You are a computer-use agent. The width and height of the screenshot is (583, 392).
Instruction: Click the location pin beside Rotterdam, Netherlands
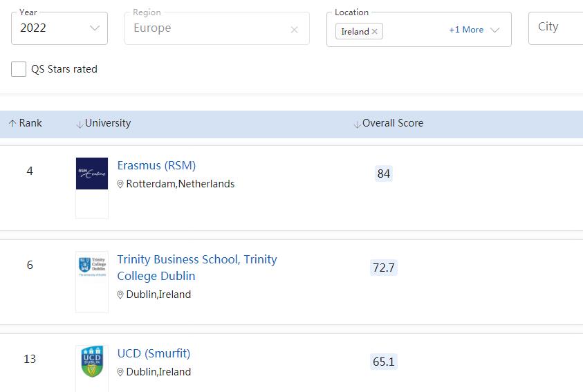(120, 185)
